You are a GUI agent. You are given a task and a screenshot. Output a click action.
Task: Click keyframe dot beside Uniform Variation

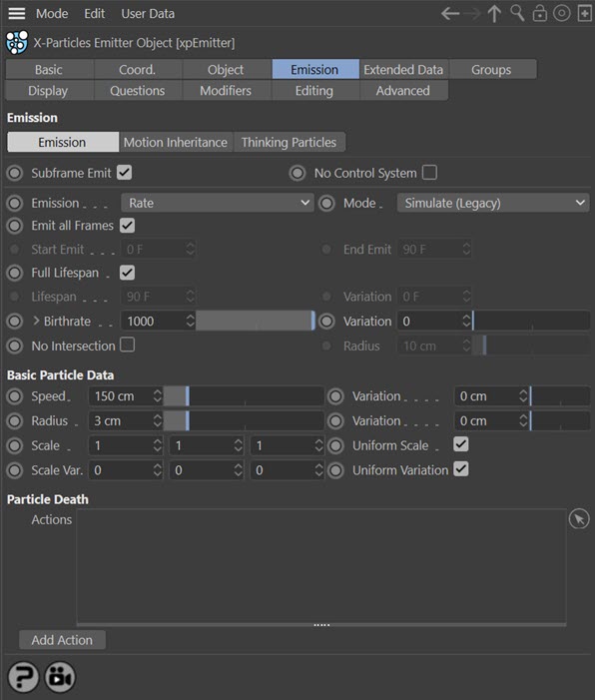[335, 470]
